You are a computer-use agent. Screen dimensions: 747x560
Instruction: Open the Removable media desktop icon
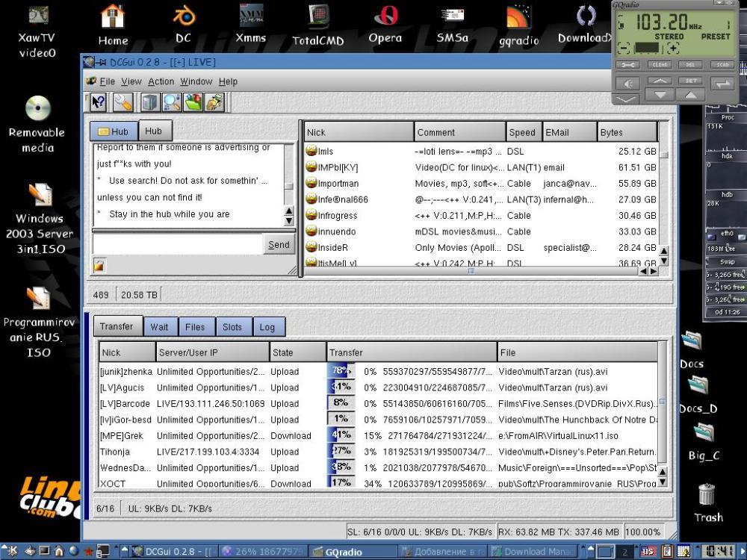pos(37,124)
